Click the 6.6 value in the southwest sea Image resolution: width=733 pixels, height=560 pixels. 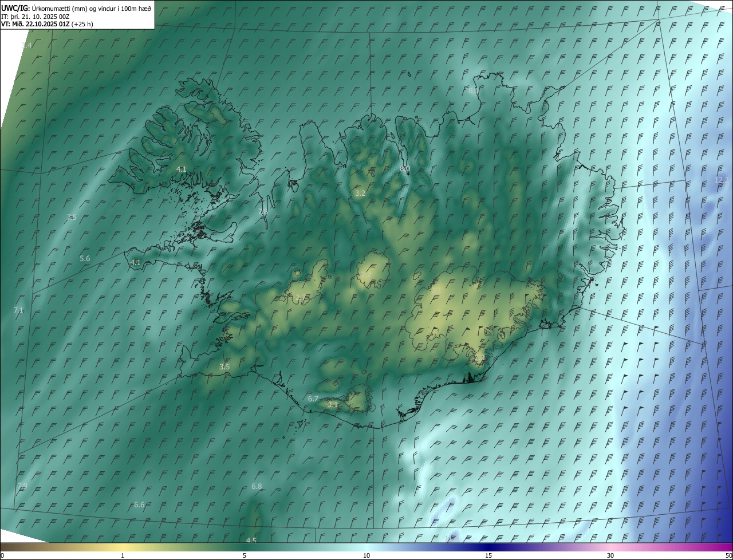tap(139, 504)
